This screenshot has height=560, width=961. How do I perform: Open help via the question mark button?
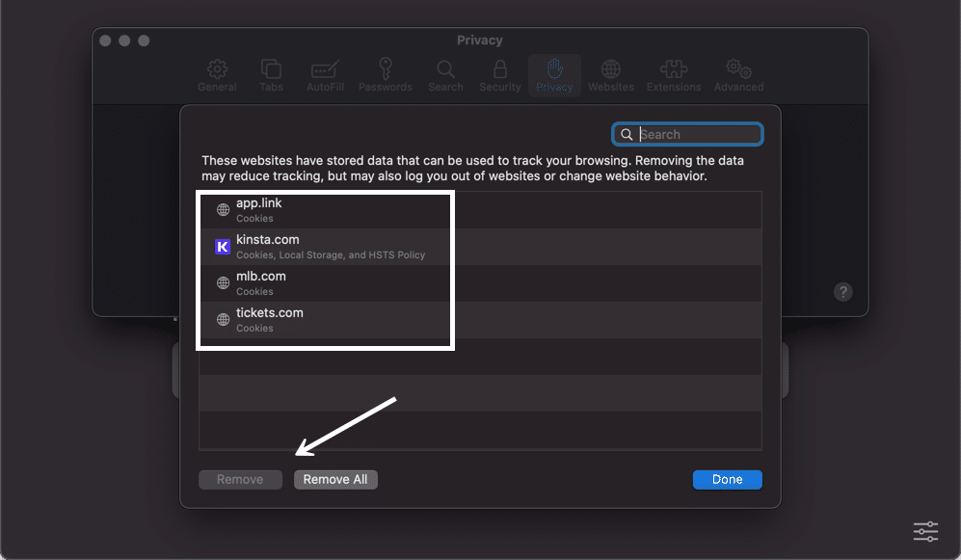[x=842, y=291]
